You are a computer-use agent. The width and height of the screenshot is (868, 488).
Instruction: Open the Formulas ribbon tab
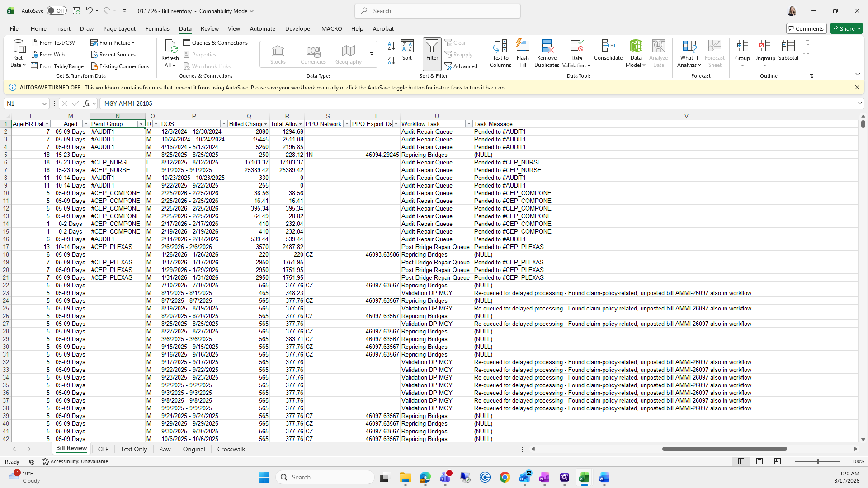click(157, 28)
